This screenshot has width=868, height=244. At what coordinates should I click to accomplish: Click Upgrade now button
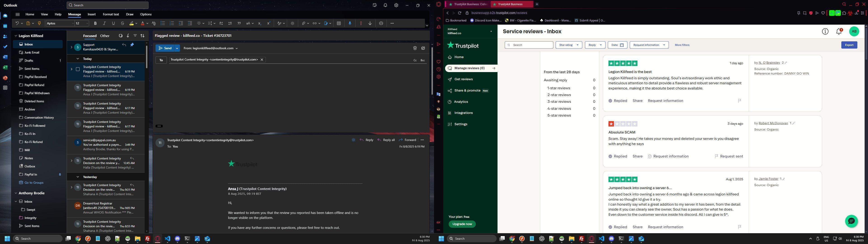click(x=462, y=224)
